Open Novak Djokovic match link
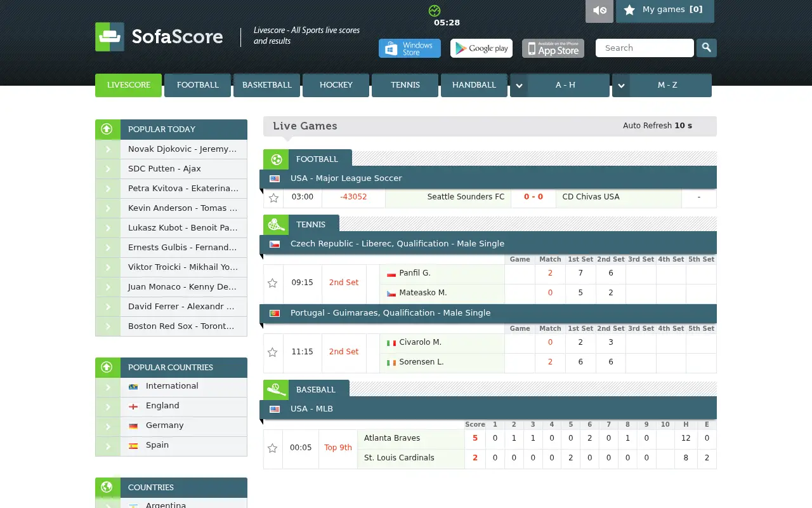812x508 pixels. pos(183,149)
